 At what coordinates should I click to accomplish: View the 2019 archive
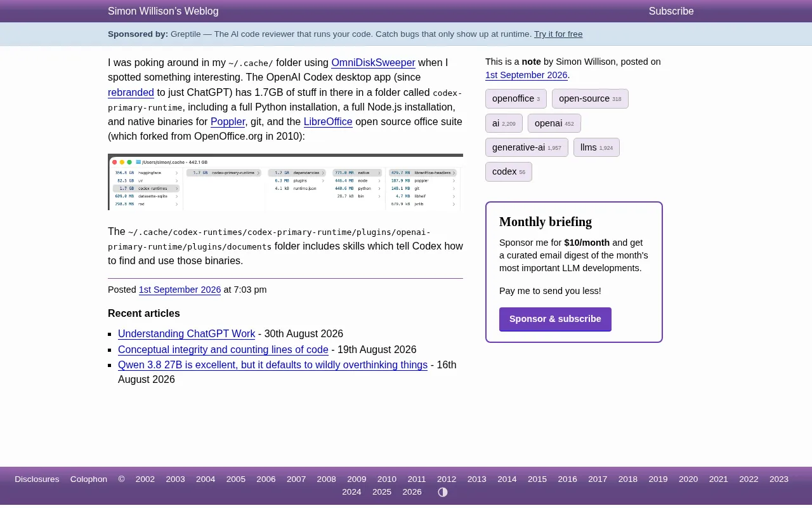click(x=658, y=479)
